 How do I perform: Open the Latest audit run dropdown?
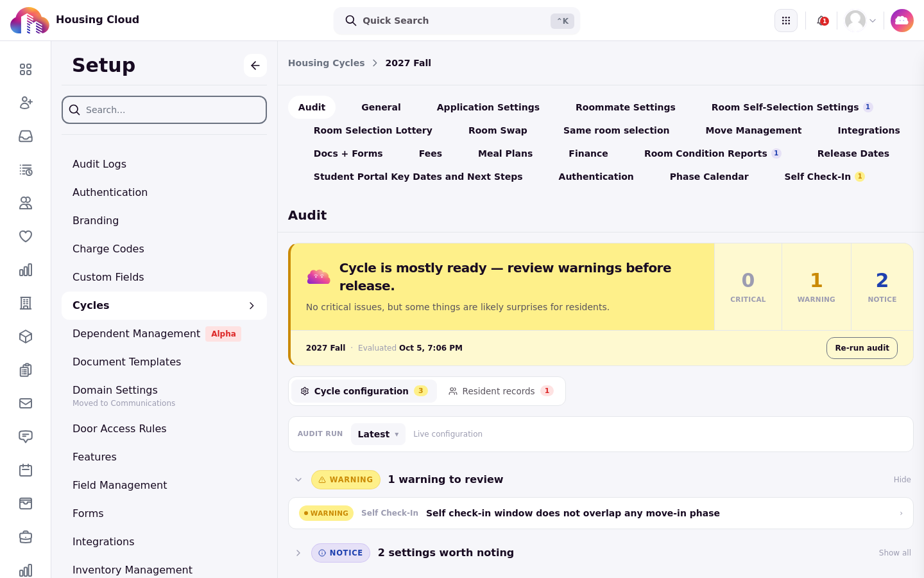click(x=378, y=434)
